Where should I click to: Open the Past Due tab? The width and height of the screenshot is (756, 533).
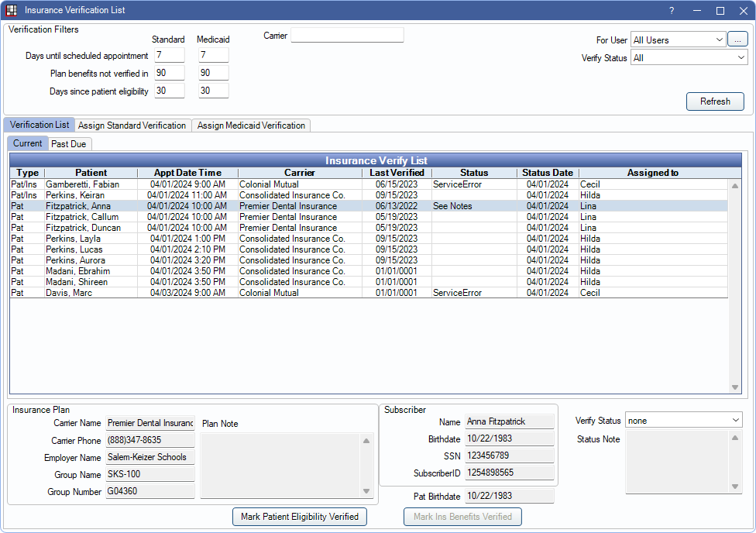(69, 144)
